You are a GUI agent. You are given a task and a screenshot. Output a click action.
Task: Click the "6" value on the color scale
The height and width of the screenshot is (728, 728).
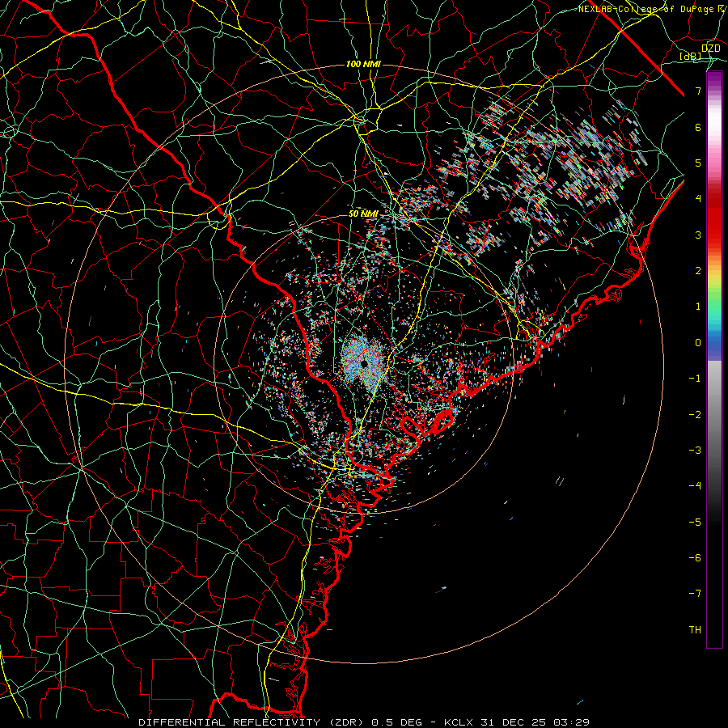coord(698,127)
